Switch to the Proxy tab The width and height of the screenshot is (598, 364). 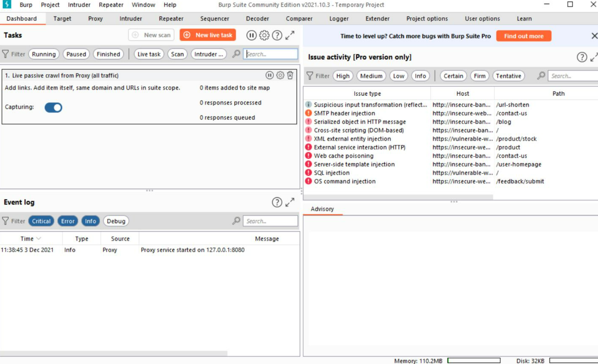coord(95,19)
